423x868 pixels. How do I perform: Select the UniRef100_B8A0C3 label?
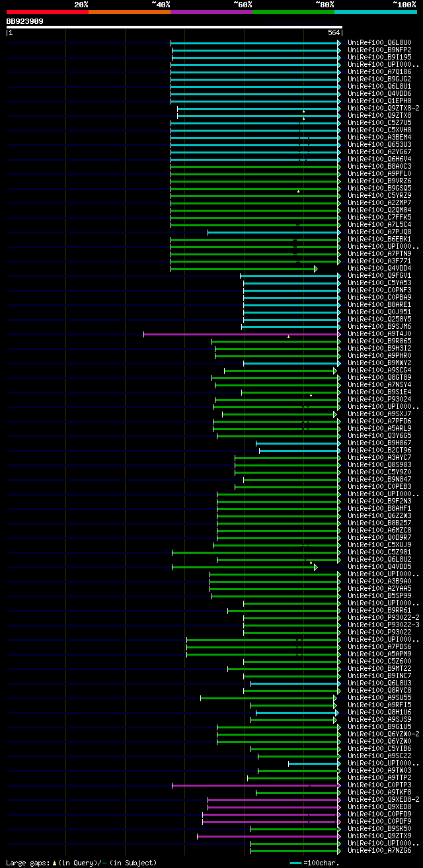379,167
